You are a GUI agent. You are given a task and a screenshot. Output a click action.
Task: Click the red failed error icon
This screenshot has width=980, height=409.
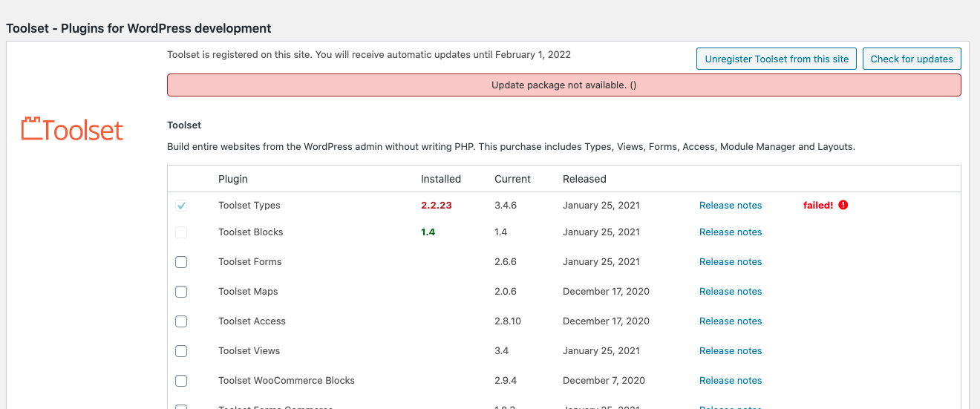click(x=843, y=205)
